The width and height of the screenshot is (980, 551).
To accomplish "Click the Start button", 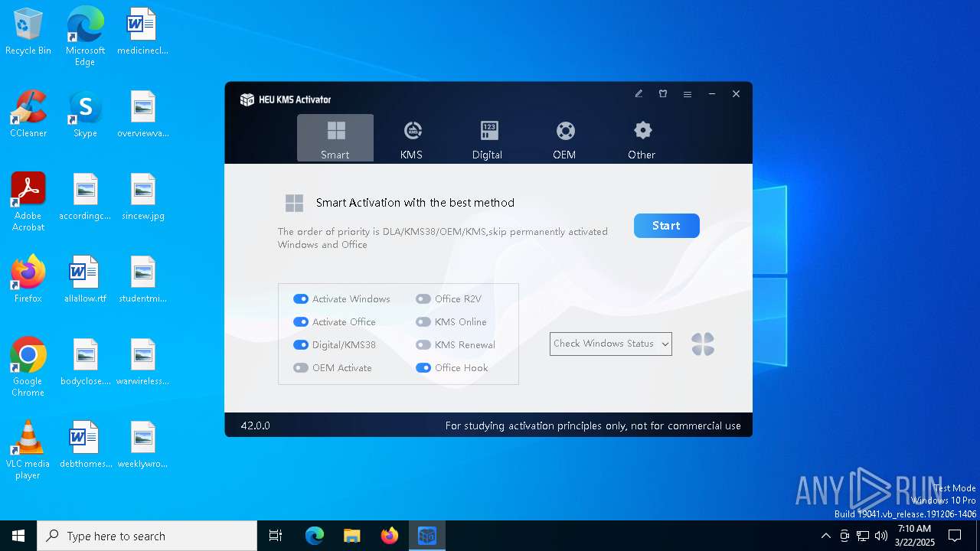I will click(666, 226).
